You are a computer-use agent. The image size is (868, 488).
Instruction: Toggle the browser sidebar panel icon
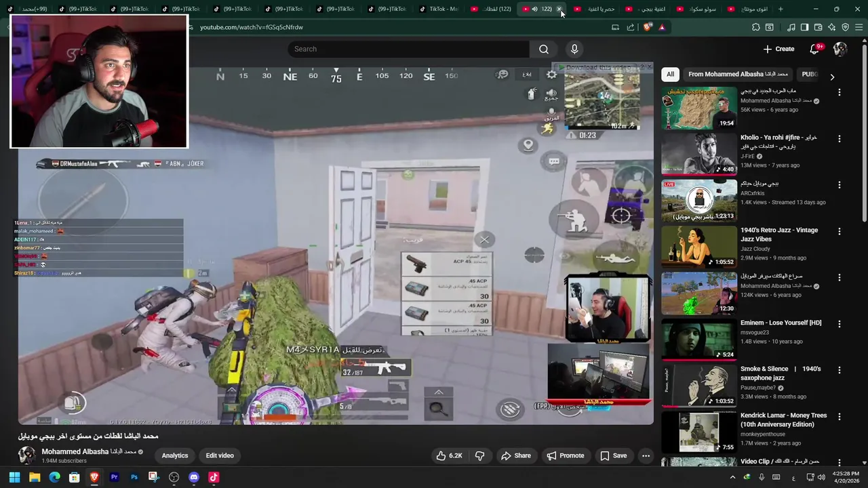click(x=804, y=27)
